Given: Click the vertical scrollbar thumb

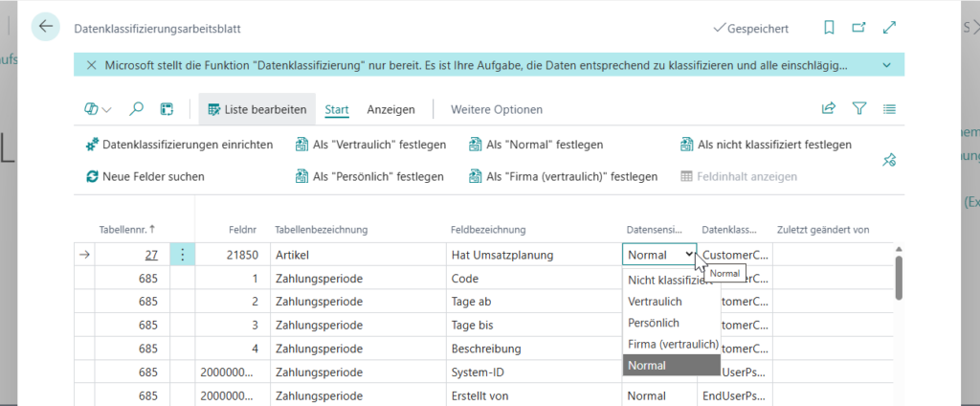Looking at the screenshot, I should (899, 277).
